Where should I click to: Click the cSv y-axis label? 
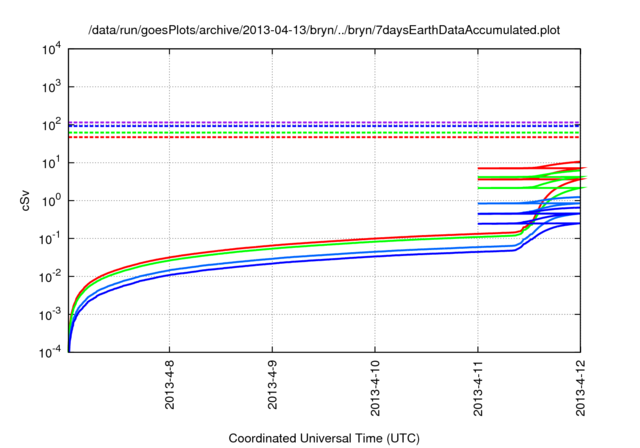tap(26, 199)
